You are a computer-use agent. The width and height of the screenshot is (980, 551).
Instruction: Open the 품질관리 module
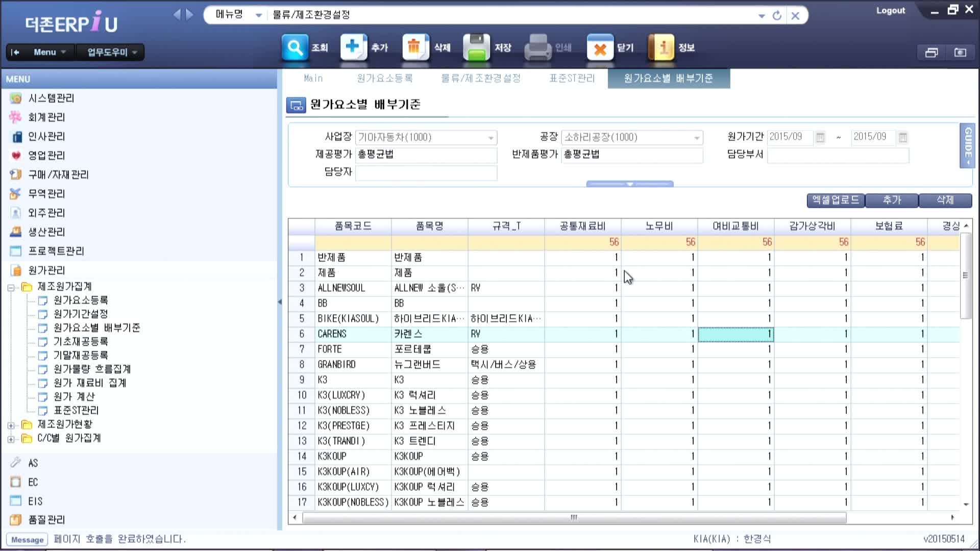(x=46, y=520)
